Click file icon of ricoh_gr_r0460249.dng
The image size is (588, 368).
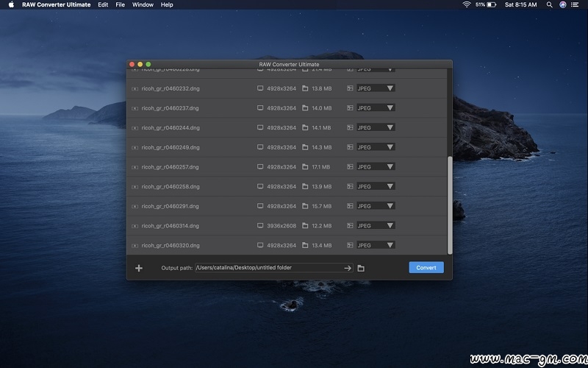(135, 148)
